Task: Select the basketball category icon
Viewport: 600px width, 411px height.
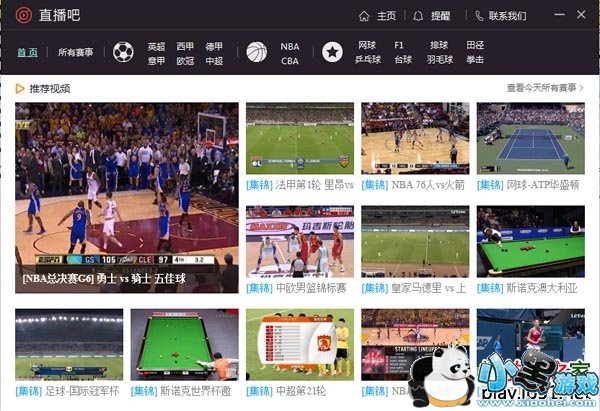Action: [257, 52]
